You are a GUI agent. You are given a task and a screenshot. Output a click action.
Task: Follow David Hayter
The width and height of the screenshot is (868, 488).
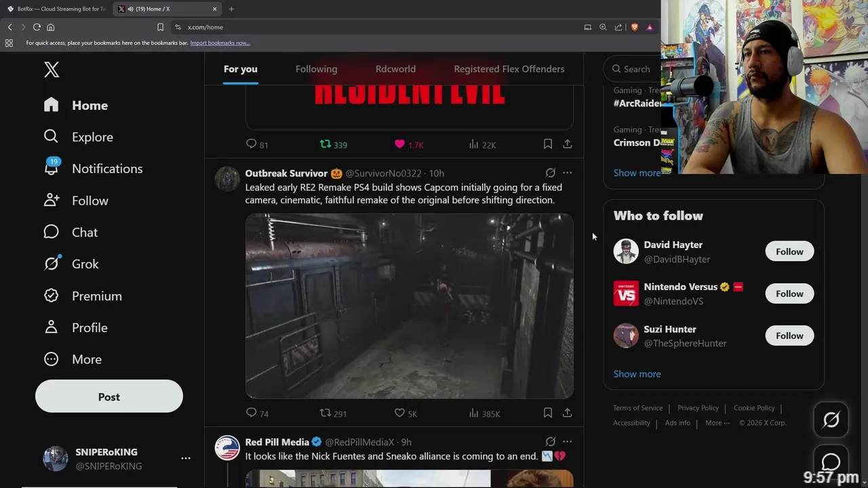789,251
